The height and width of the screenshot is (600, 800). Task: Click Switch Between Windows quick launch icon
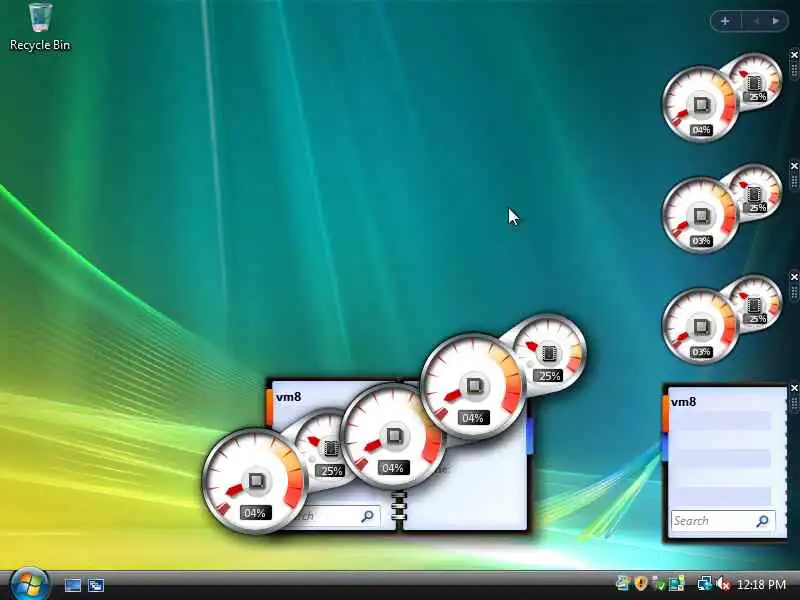96,585
